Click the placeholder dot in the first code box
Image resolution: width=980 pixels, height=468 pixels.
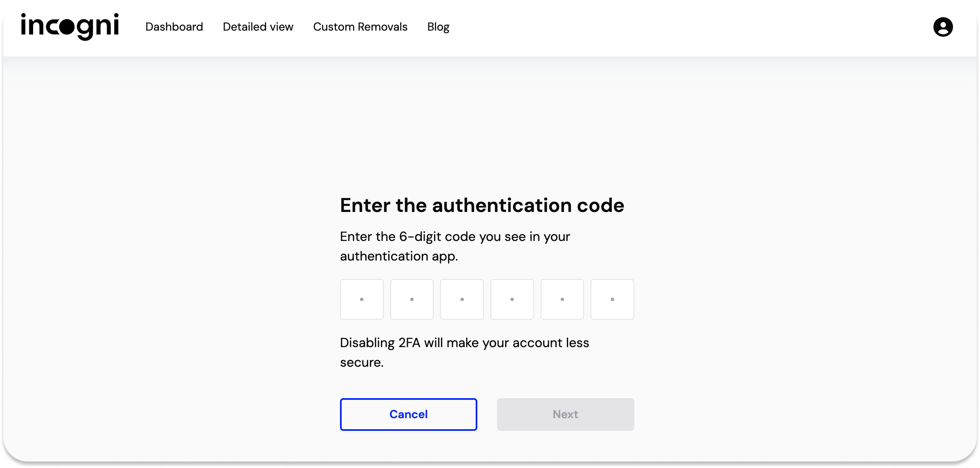click(x=362, y=299)
